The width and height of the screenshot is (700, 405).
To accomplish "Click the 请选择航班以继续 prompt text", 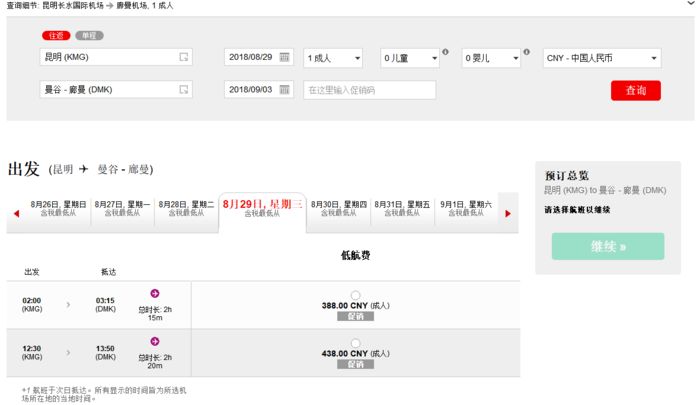I will click(x=577, y=209).
